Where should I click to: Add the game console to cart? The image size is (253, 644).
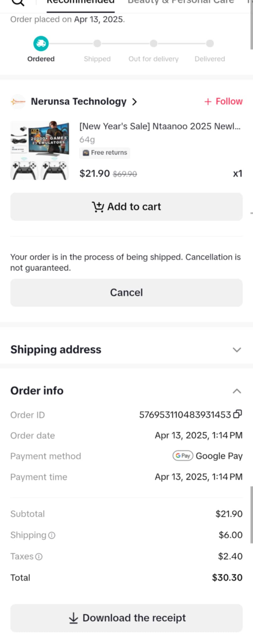126,207
